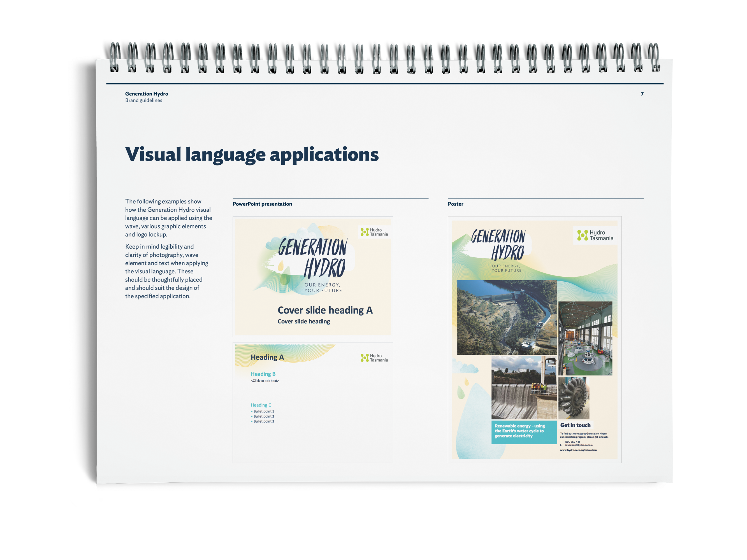This screenshot has width=747, height=560.
Task: Click the smaller 'Cover slide heading' subtitle
Action: coord(304,321)
